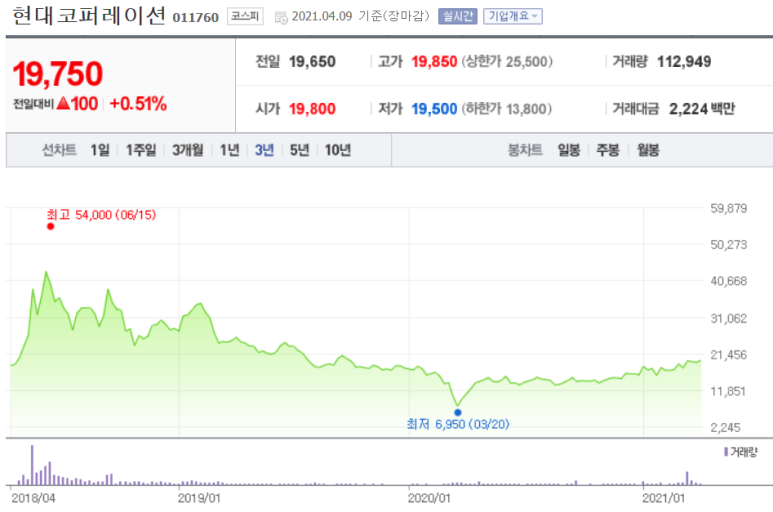Switch to 주봉 candle chart
This screenshot has width=773, height=512.
(x=608, y=150)
